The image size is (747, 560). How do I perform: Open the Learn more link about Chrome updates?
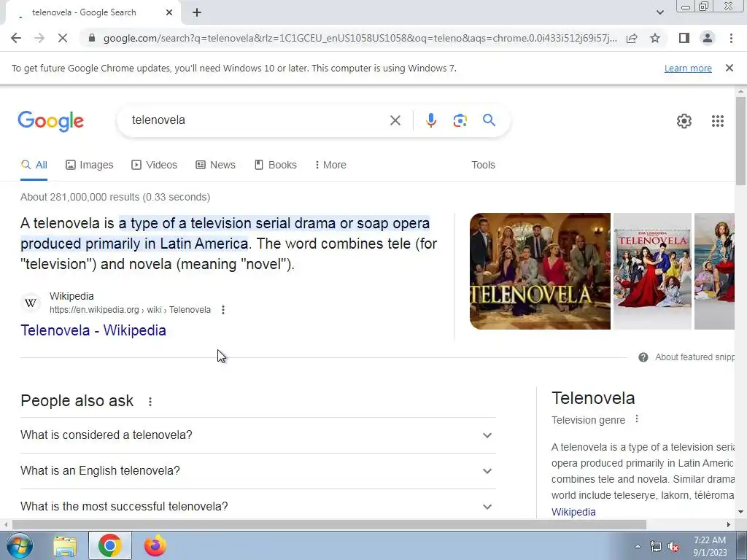click(688, 68)
